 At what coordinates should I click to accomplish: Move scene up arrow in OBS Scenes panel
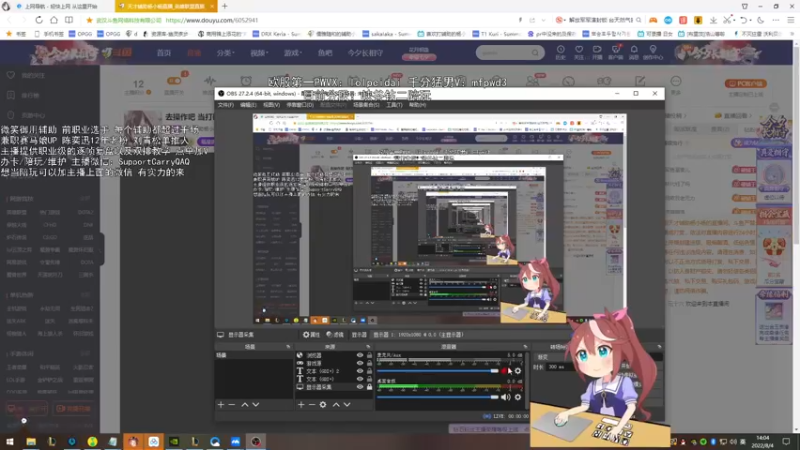pyautogui.click(x=245, y=405)
